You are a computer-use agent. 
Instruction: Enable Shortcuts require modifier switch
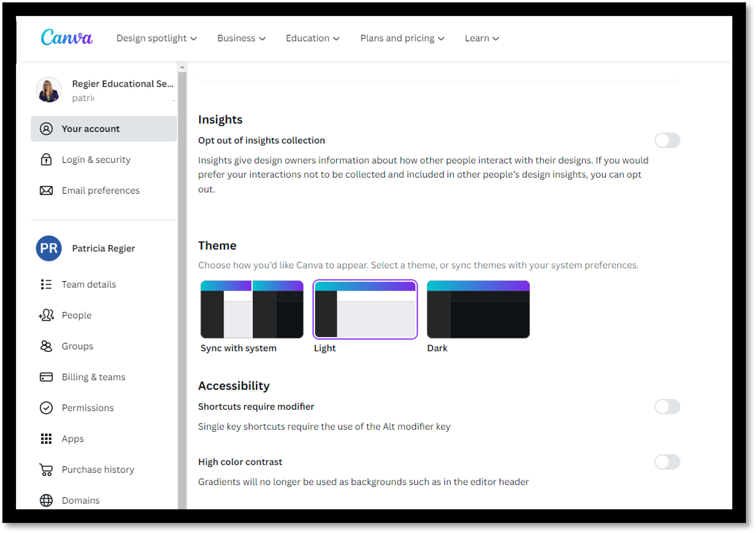point(668,407)
